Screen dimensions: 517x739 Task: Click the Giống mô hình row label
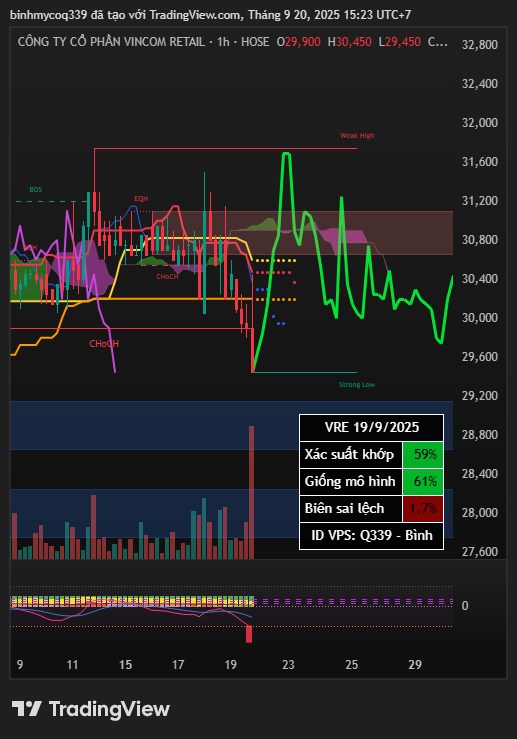click(x=350, y=481)
